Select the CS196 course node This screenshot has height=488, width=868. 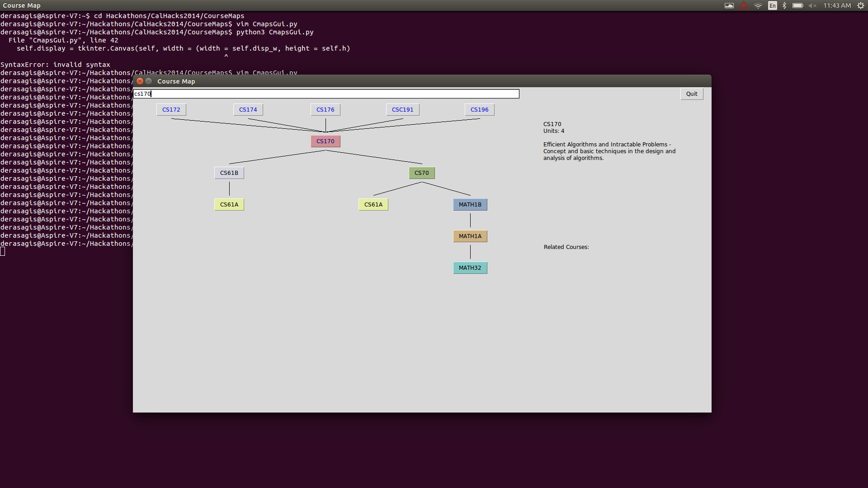pyautogui.click(x=479, y=110)
